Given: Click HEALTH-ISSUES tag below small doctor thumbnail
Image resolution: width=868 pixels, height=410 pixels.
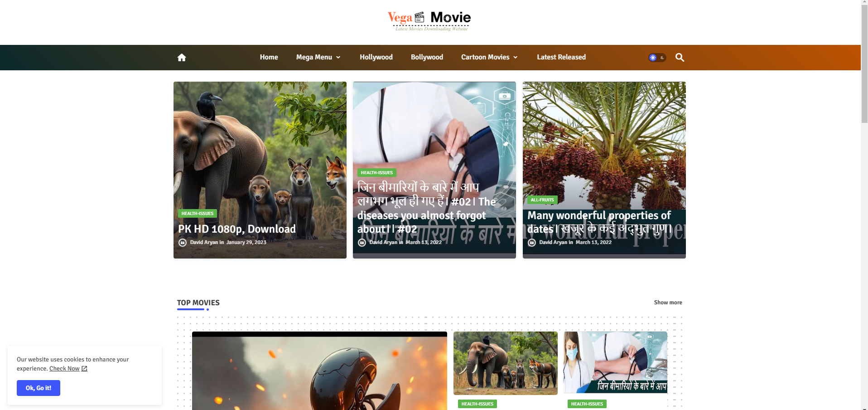Looking at the screenshot, I should (x=587, y=404).
